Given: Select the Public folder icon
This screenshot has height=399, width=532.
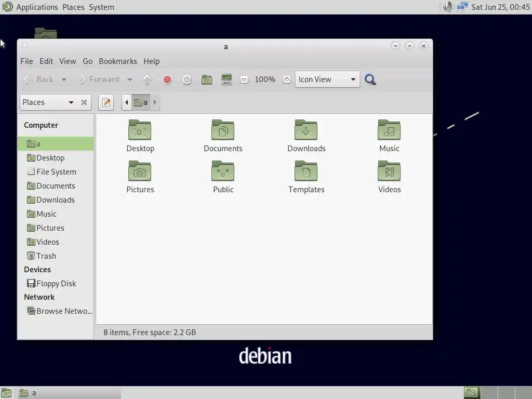Looking at the screenshot, I should [x=223, y=171].
